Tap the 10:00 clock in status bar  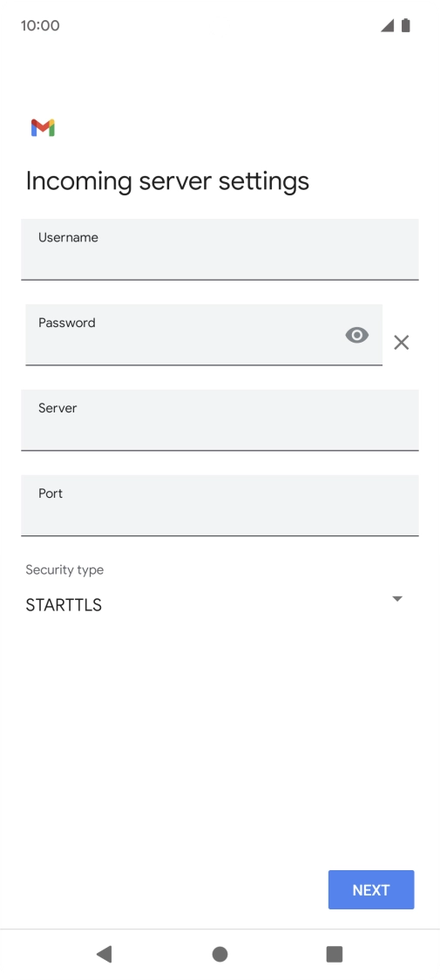40,25
